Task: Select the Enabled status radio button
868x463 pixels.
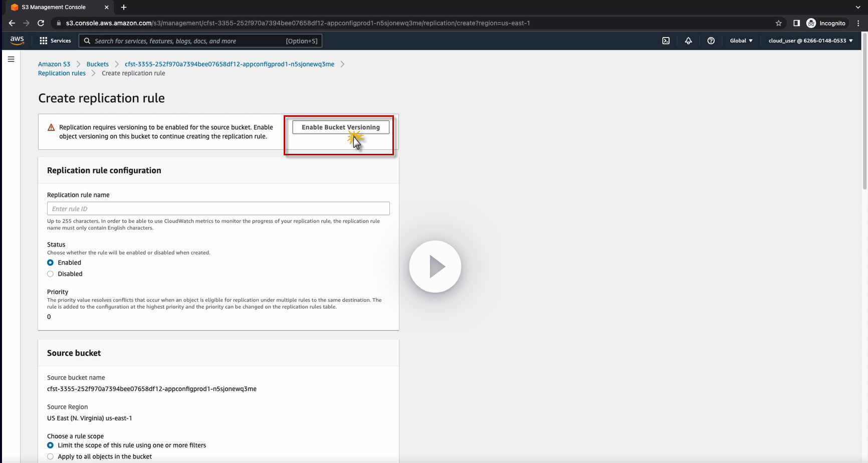Action: [50, 263]
